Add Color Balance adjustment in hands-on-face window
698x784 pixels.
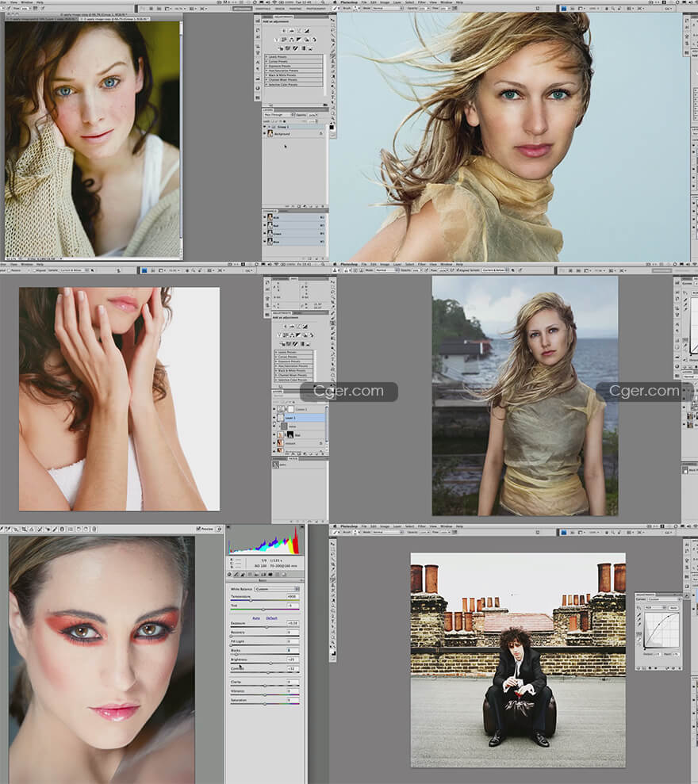pyautogui.click(x=292, y=335)
